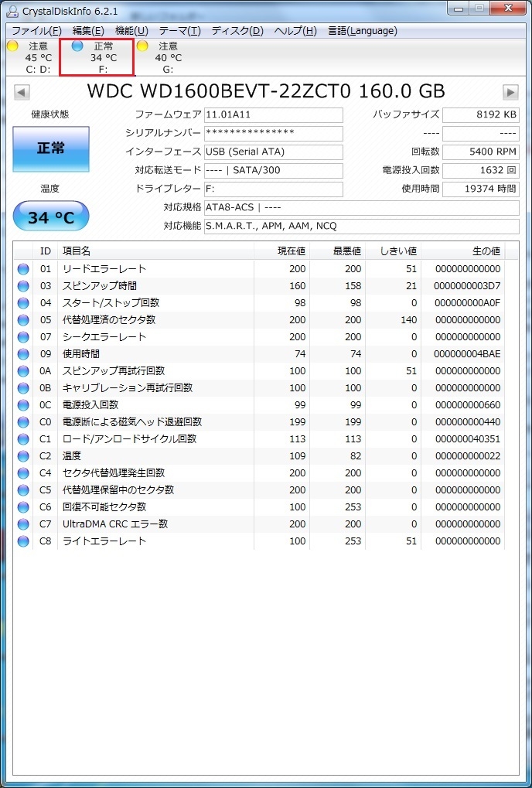Open the 言語(Language) menu
The height and width of the screenshot is (788, 532).
[362, 31]
